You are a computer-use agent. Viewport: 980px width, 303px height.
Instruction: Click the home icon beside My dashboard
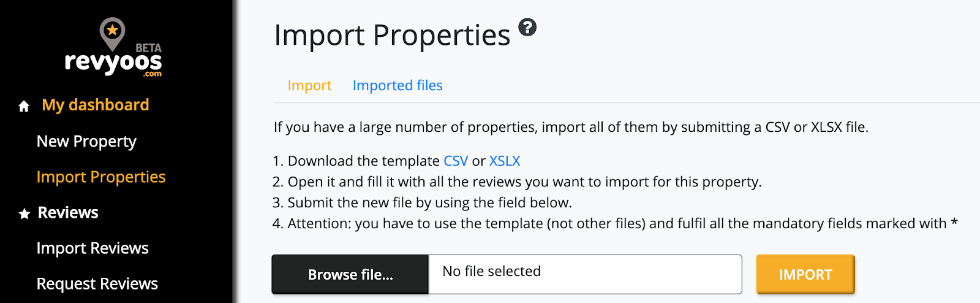point(24,106)
